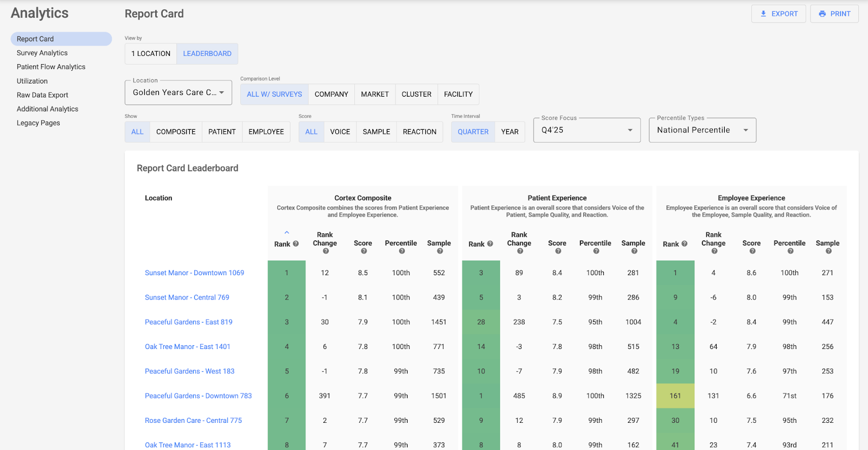Show only Employee scores filter
The image size is (868, 450).
[x=266, y=132]
